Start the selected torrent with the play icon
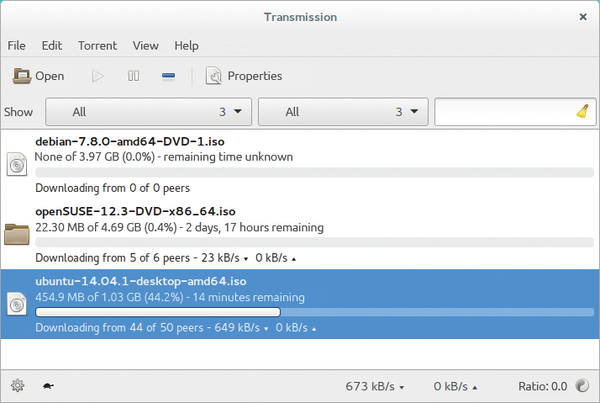Image resolution: width=600 pixels, height=403 pixels. (x=98, y=76)
